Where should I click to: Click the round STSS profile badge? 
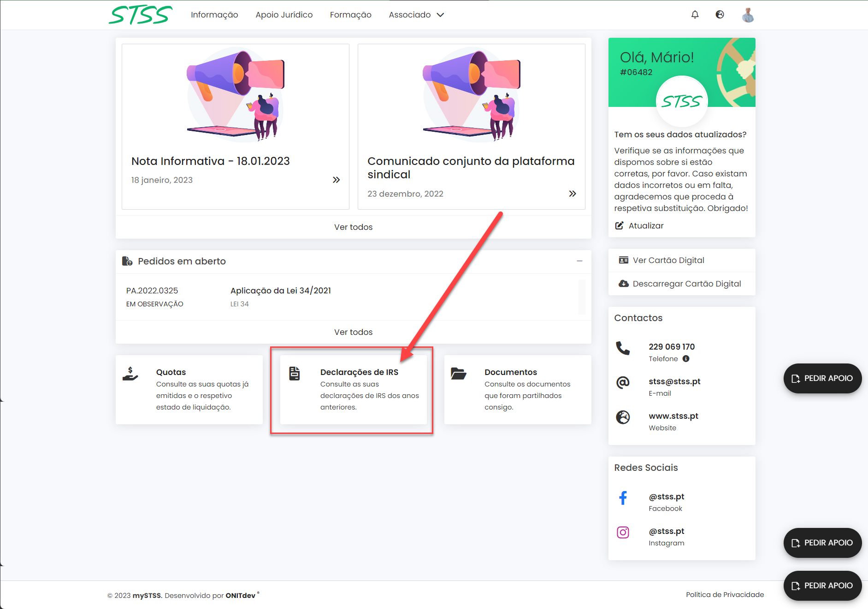click(x=682, y=101)
